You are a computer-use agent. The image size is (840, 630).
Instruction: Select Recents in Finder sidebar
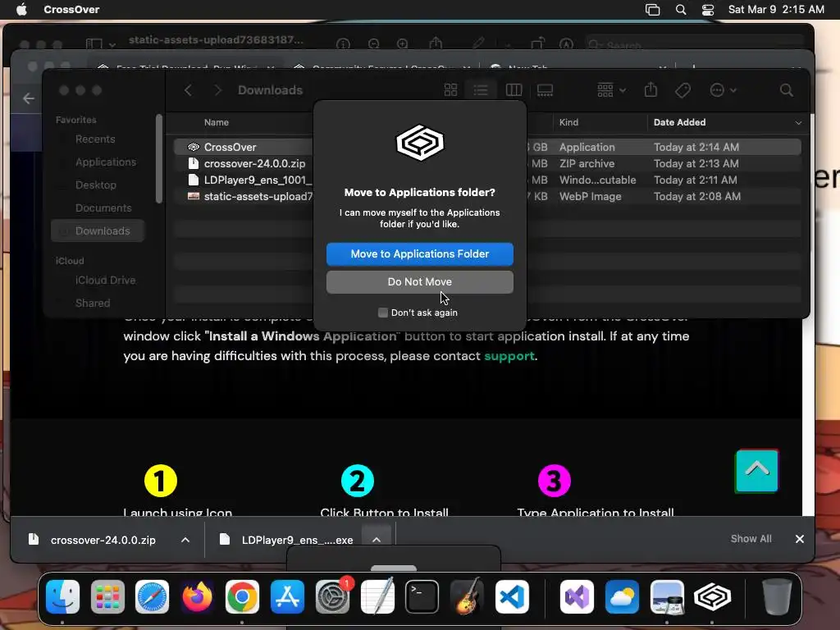[x=95, y=139]
